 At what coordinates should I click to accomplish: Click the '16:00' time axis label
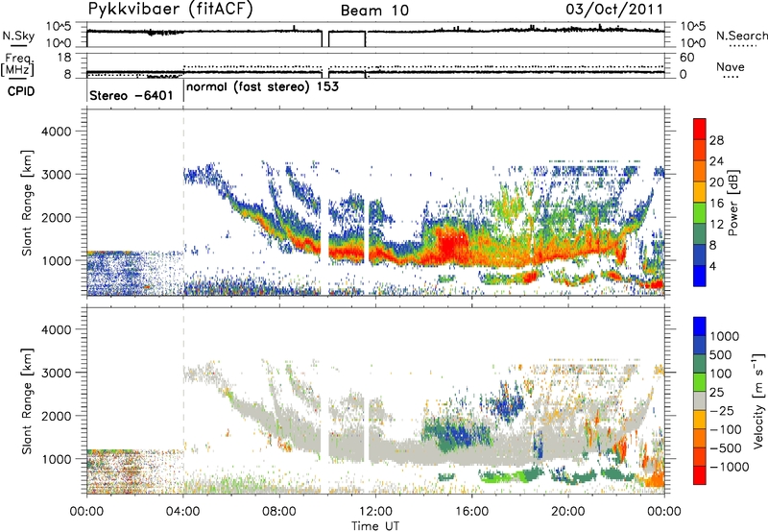471,512
